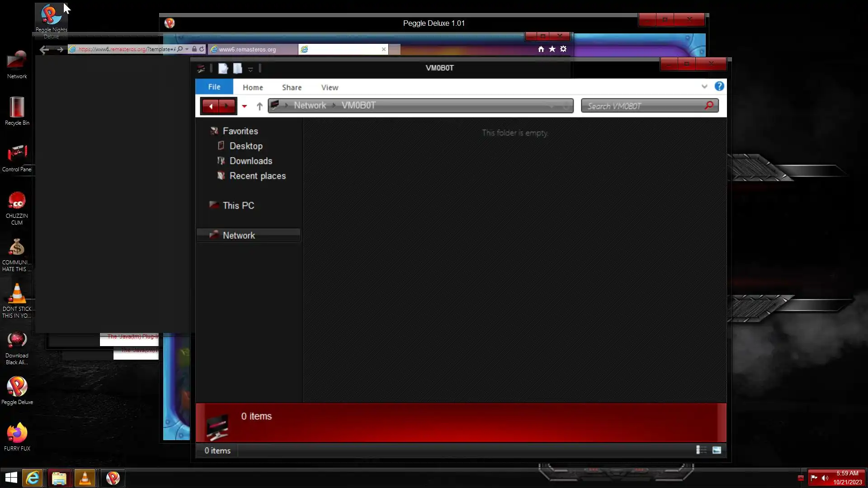Open recent locations dropdown arrow

244,106
